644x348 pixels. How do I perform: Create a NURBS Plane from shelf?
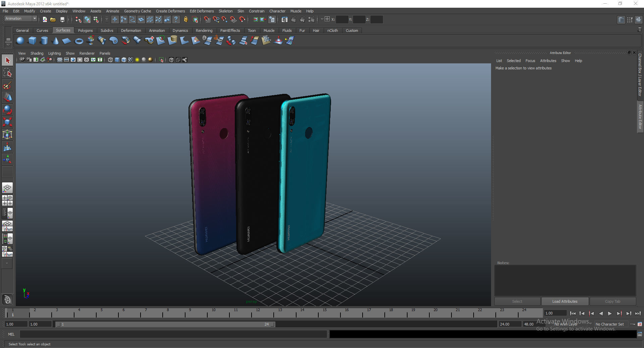67,41
